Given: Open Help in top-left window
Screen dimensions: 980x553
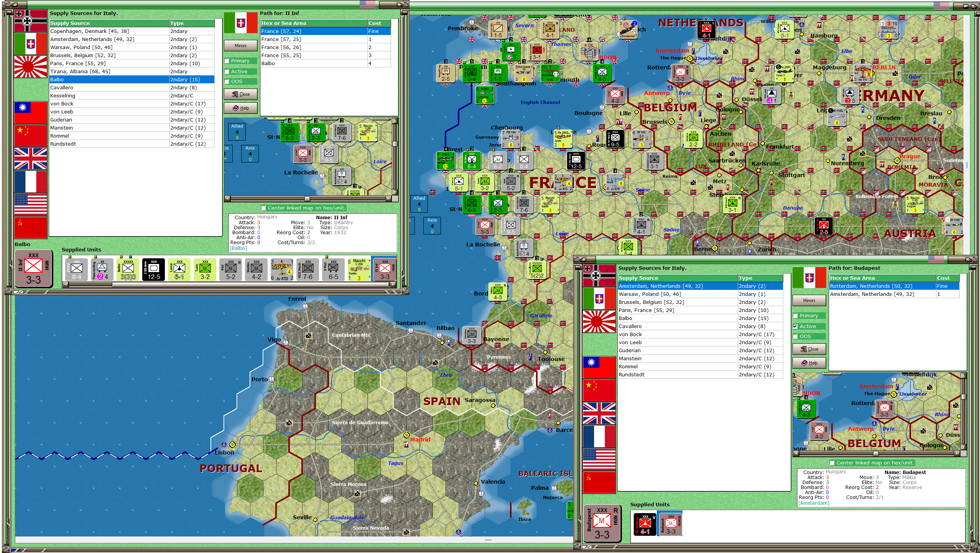Looking at the screenshot, I should (x=241, y=108).
